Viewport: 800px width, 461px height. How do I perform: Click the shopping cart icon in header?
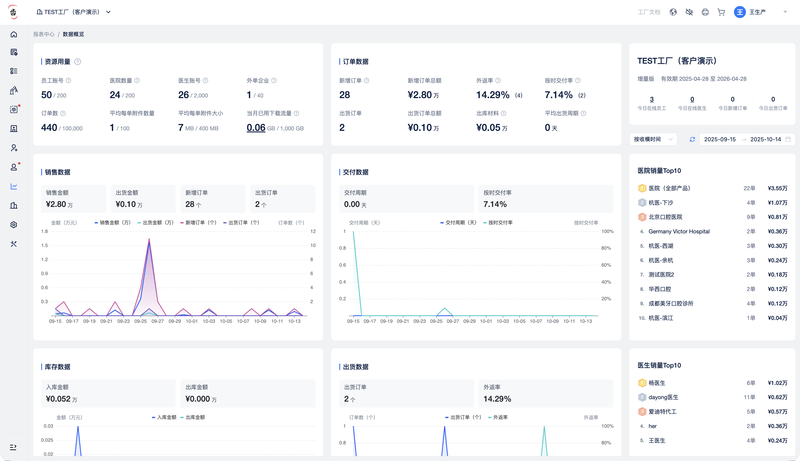(x=721, y=12)
